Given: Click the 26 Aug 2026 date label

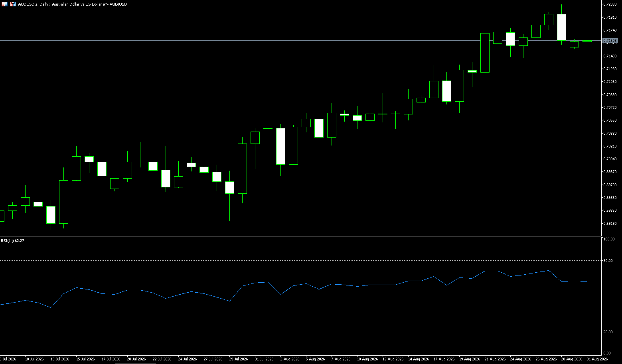Looking at the screenshot, I should coord(546,359).
